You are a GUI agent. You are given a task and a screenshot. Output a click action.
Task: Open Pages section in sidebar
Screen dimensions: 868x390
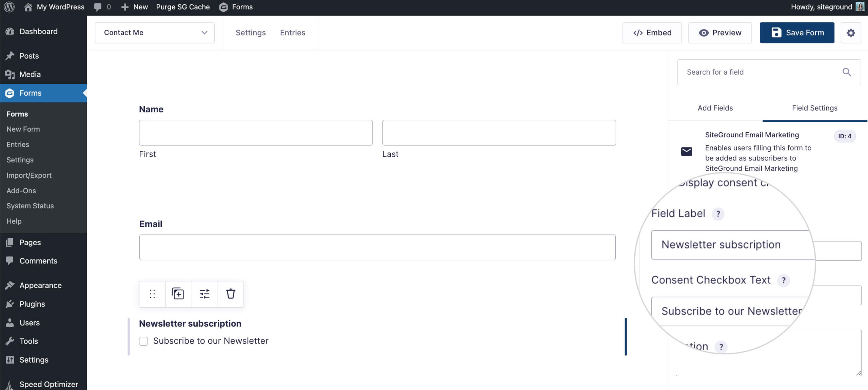point(43,242)
